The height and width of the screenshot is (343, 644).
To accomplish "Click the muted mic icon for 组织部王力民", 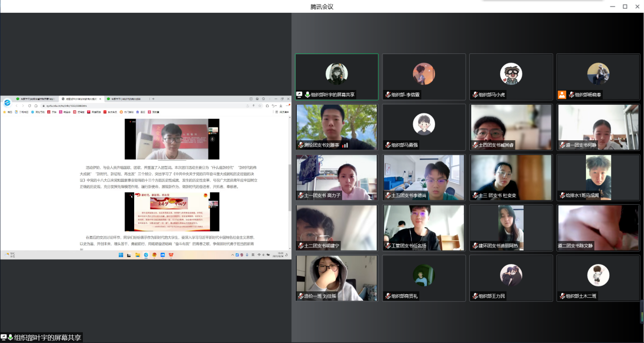I will (x=475, y=296).
